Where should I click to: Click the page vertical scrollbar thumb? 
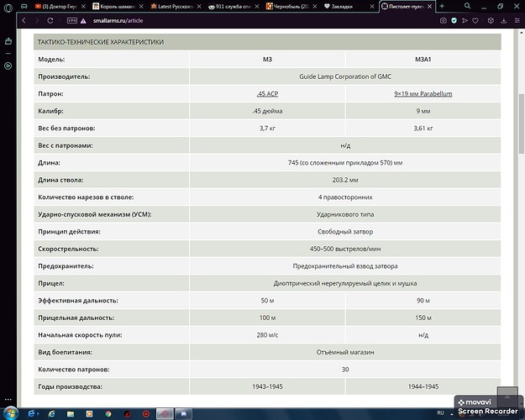tap(522, 123)
